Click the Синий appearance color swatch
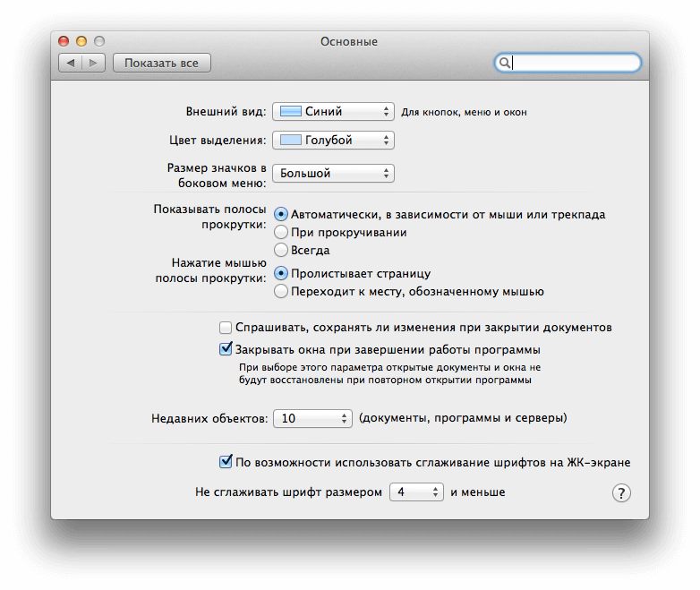 pyautogui.click(x=290, y=111)
